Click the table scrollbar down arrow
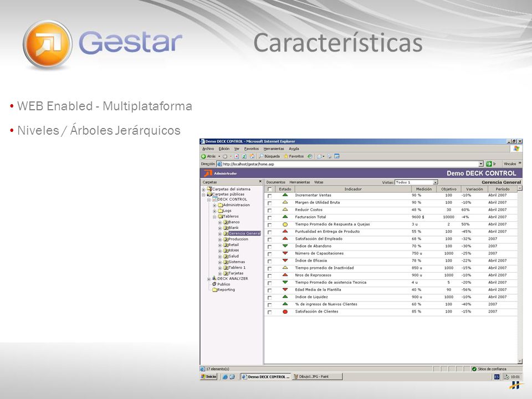This screenshot has width=532, height=399. pyautogui.click(x=520, y=362)
